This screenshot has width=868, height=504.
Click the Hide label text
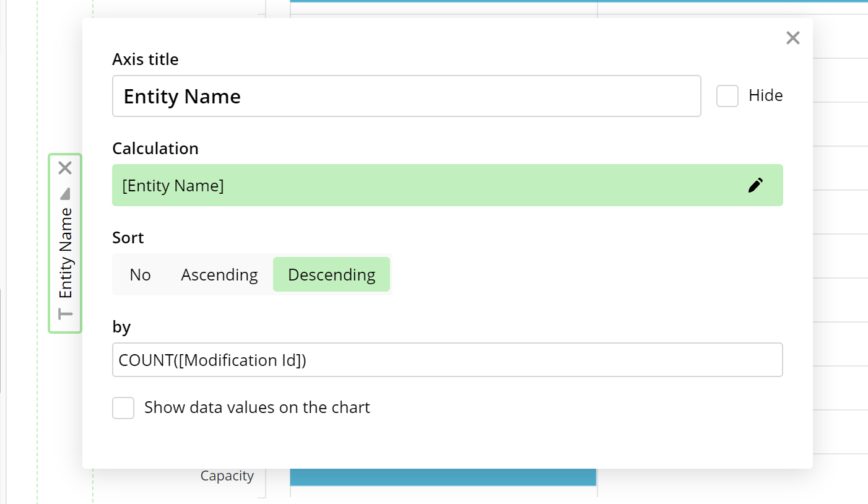[x=765, y=96]
